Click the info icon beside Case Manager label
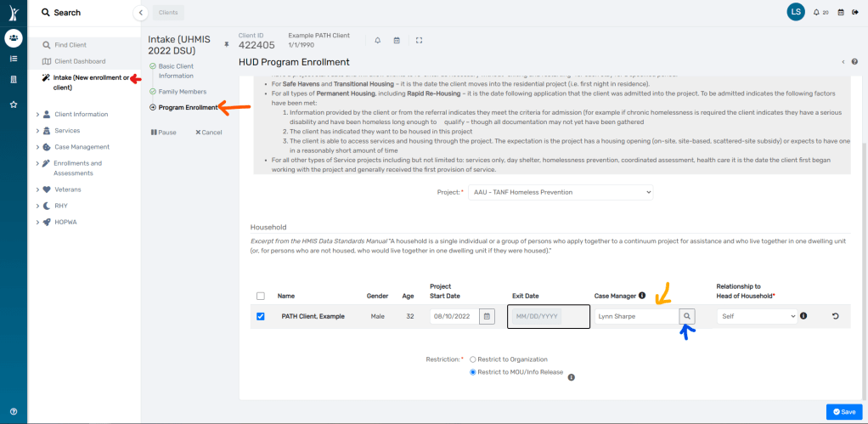Viewport: 868px width, 424px height. click(642, 296)
